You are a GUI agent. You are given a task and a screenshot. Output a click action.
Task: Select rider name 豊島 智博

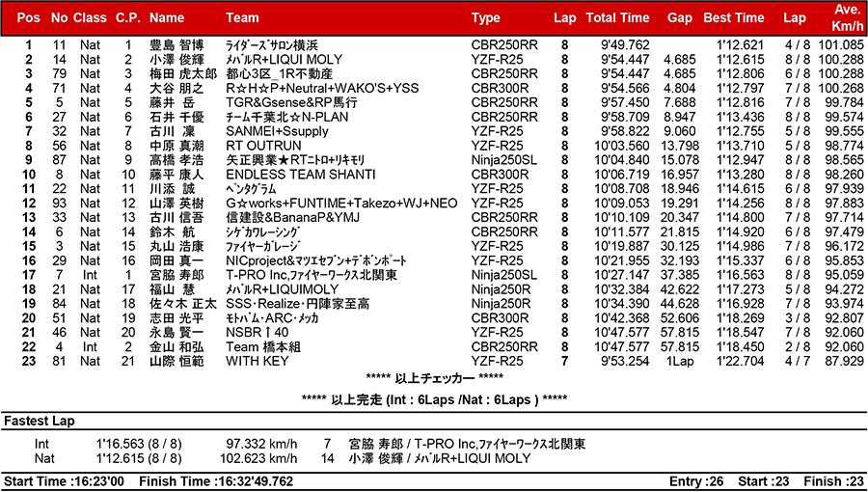coord(176,45)
